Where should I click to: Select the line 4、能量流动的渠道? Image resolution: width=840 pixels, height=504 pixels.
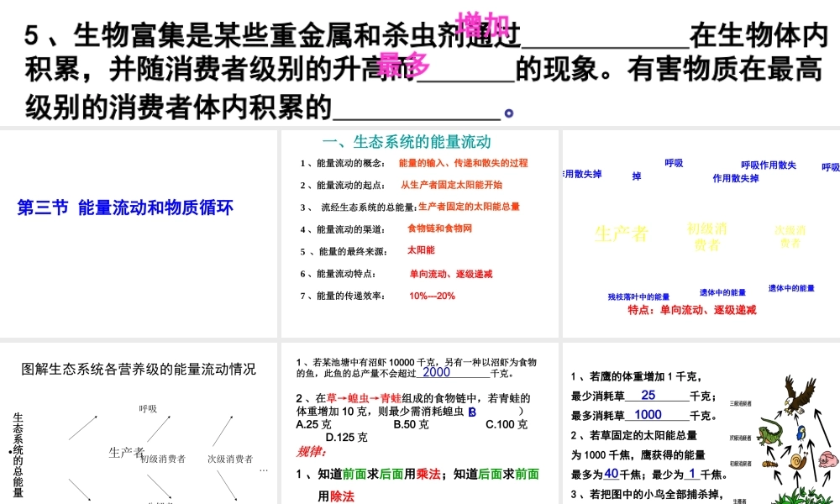coord(342,230)
